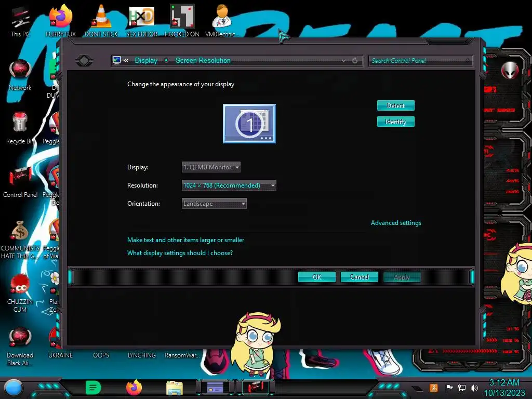Screen dimensions: 532x399
Task: Open Advanced settings link
Action: tap(396, 223)
